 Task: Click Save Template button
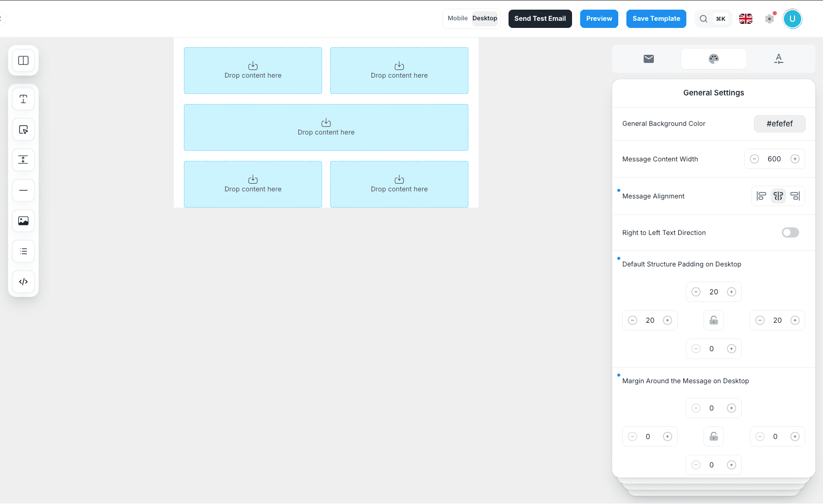656,19
